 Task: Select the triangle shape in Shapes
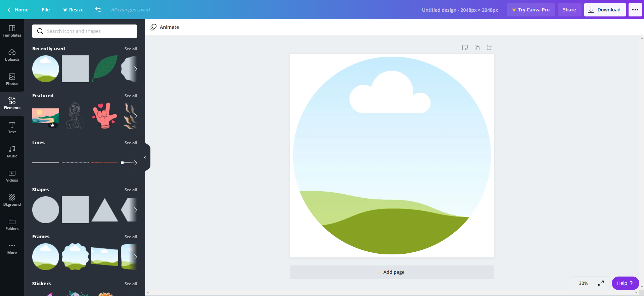pyautogui.click(x=105, y=210)
